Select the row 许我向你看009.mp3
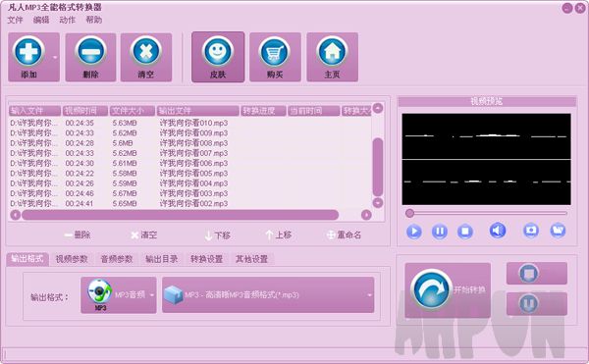The height and width of the screenshot is (364, 589). click(190, 133)
